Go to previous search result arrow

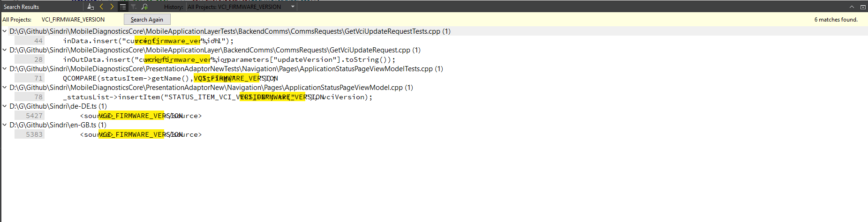[101, 7]
